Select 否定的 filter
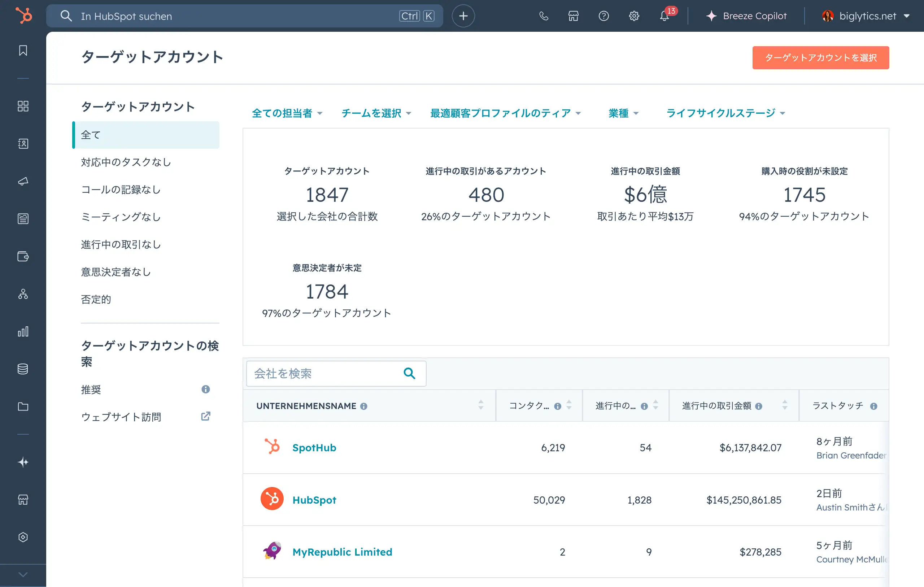 (x=96, y=299)
